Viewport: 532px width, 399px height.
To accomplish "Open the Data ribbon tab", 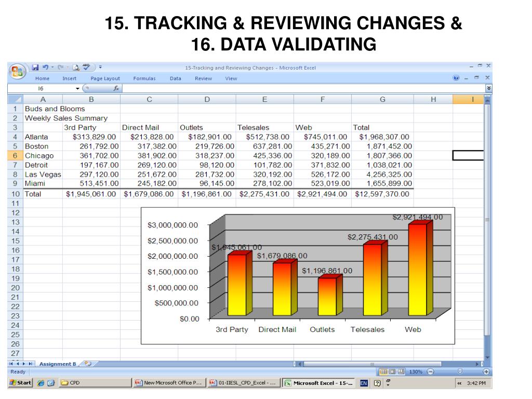I will click(x=176, y=78).
